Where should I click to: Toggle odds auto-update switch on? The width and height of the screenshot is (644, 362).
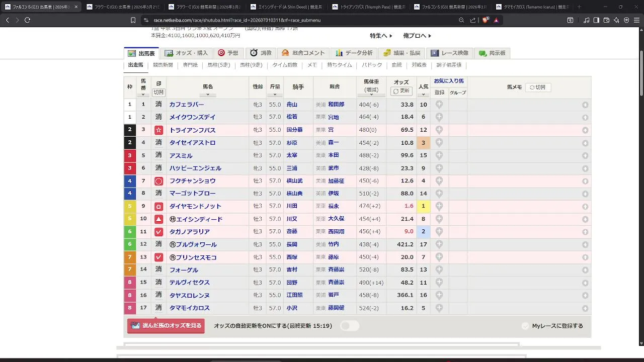pyautogui.click(x=350, y=326)
